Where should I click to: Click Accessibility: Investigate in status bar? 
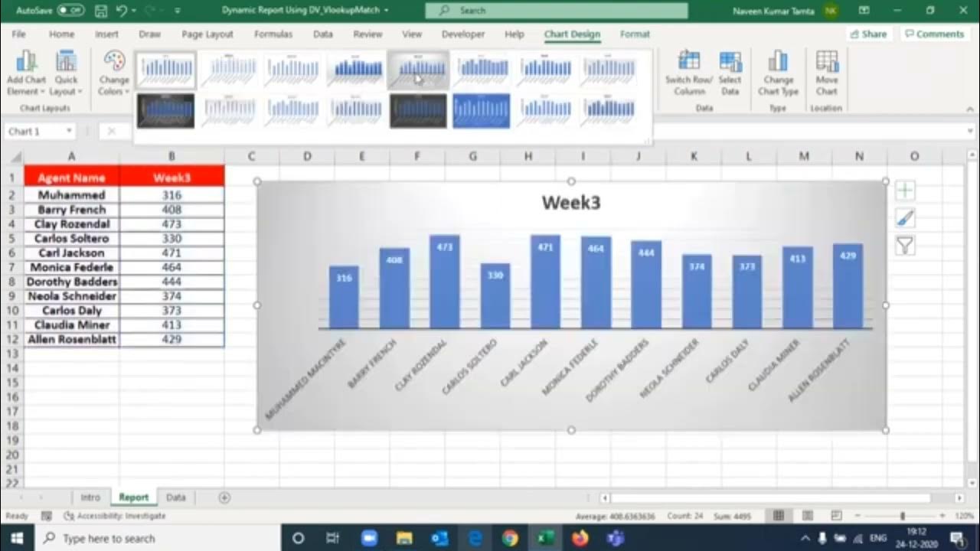click(x=115, y=517)
